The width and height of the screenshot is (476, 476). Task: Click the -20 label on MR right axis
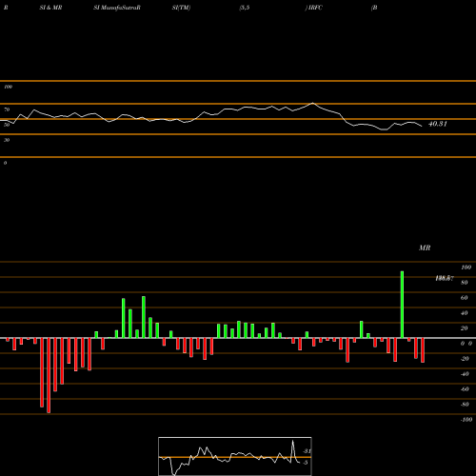pos(465,359)
